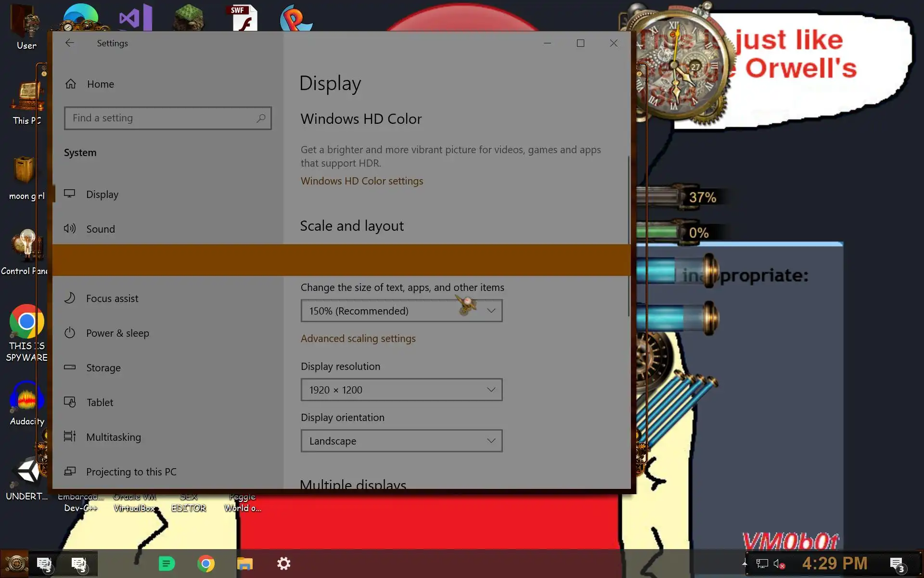Open Projecting to this PC

pos(131,472)
